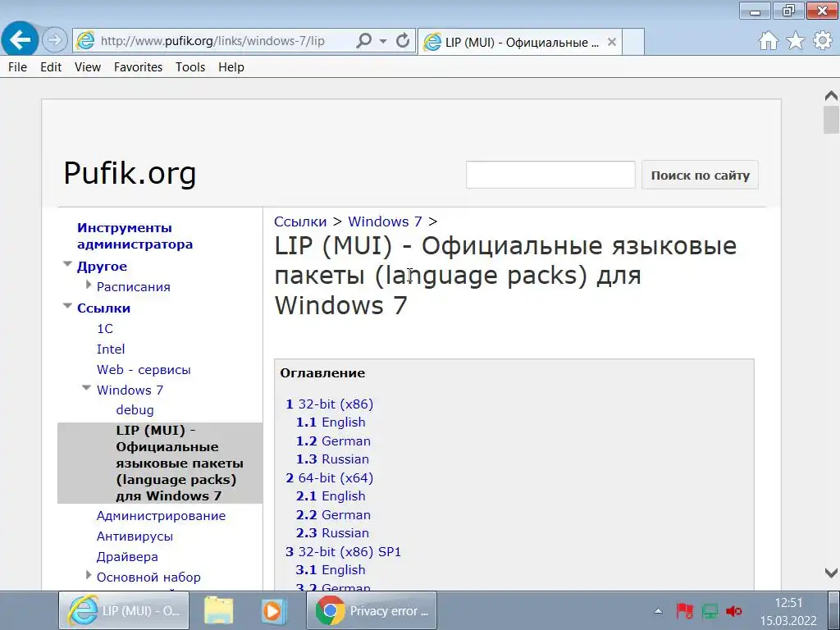Open the debug sidebar link

tap(135, 410)
